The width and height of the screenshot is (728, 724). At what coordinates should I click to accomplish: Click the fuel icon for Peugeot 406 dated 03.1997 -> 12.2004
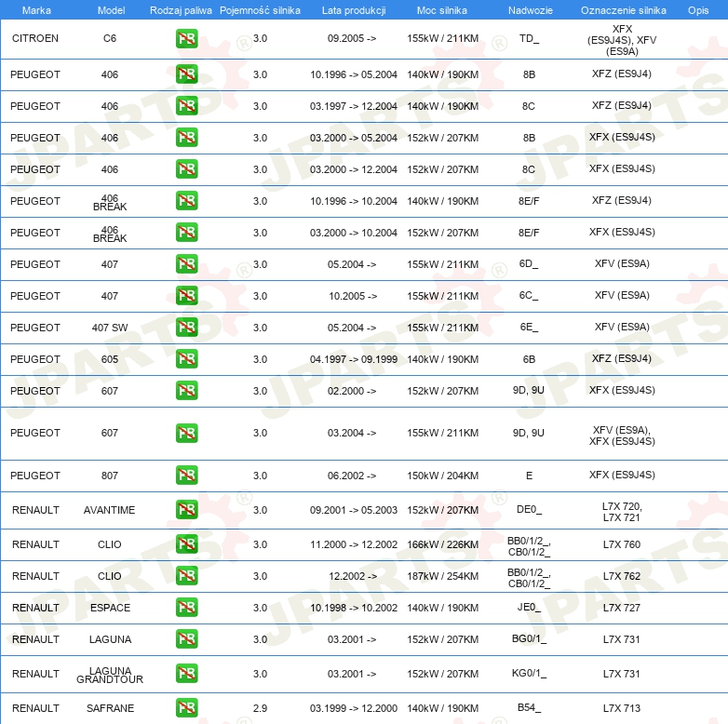pos(186,106)
